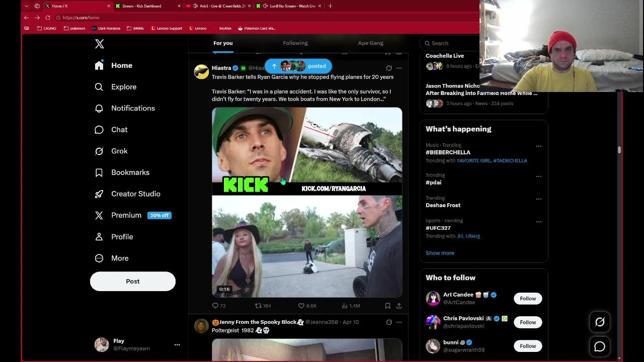Open the Jason Thomas Nichols news story
Screen dimensions: 644x362
click(x=481, y=89)
